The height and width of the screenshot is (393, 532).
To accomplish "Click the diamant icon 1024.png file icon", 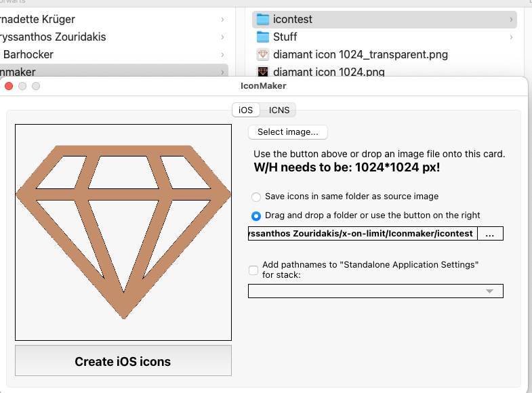I will tap(263, 71).
